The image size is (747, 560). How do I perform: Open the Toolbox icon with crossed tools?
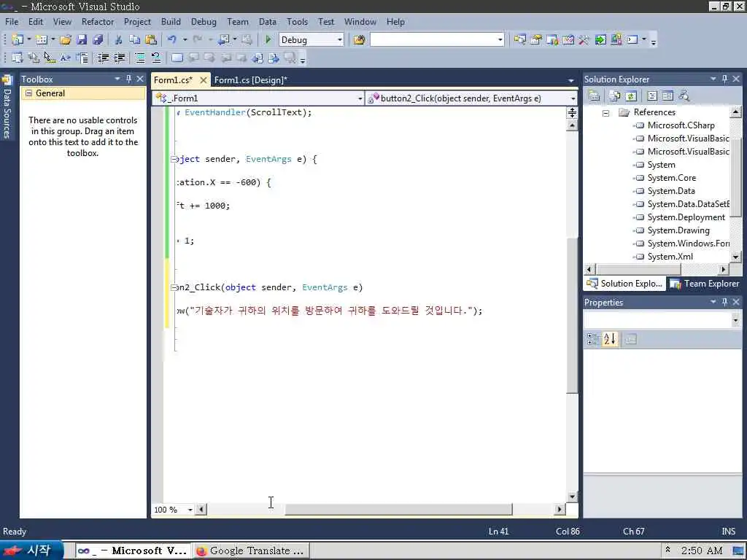pos(584,40)
